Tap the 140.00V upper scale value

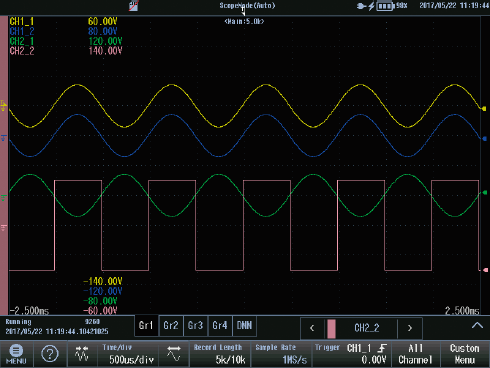pos(105,51)
